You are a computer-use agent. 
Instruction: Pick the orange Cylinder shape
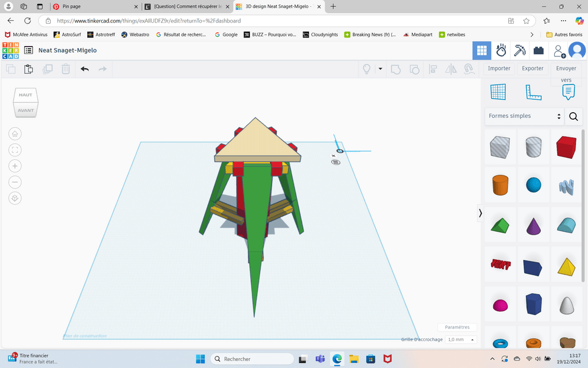pyautogui.click(x=500, y=185)
